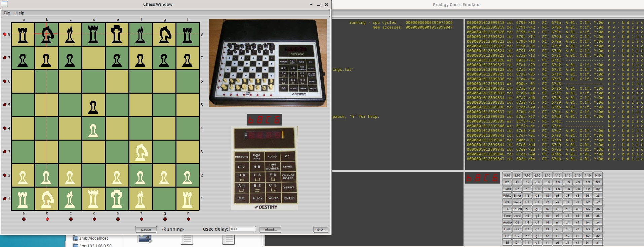This screenshot has width=644, height=247.
Task: Toggle the rank 8 LED indicator
Action: pos(5,34)
